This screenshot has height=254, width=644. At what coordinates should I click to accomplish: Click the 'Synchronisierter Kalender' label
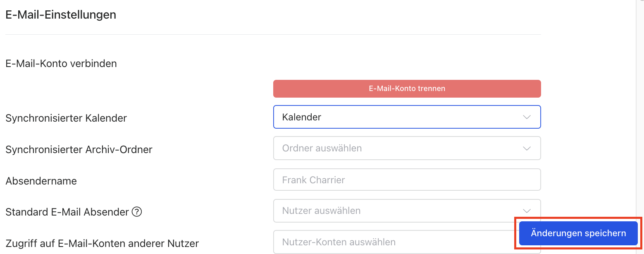pos(66,118)
